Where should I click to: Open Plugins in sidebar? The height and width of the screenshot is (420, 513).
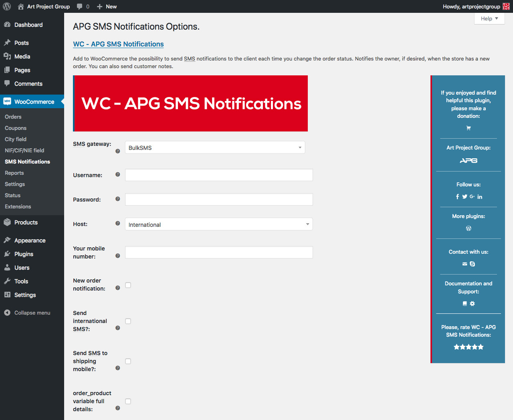tap(32, 254)
